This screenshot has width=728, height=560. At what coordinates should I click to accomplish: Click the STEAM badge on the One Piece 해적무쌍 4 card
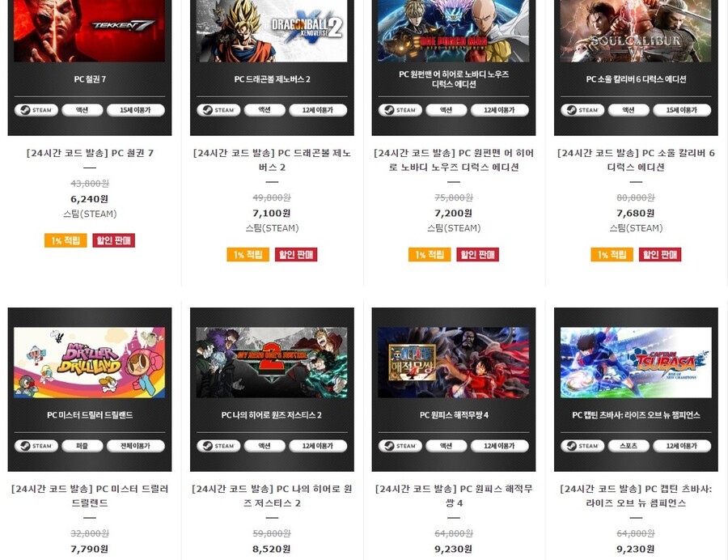click(400, 446)
